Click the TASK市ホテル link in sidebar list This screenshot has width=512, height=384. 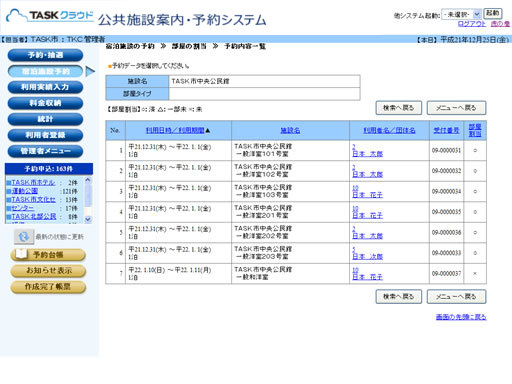(33, 183)
